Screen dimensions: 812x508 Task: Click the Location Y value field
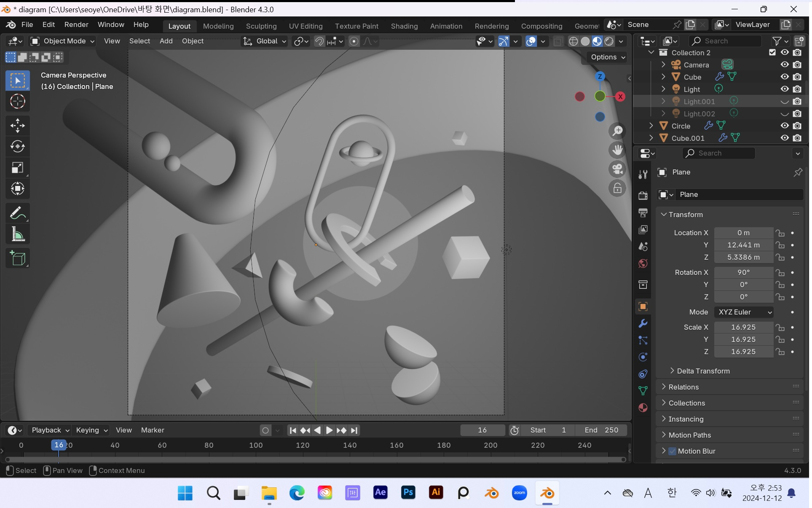[x=743, y=245]
